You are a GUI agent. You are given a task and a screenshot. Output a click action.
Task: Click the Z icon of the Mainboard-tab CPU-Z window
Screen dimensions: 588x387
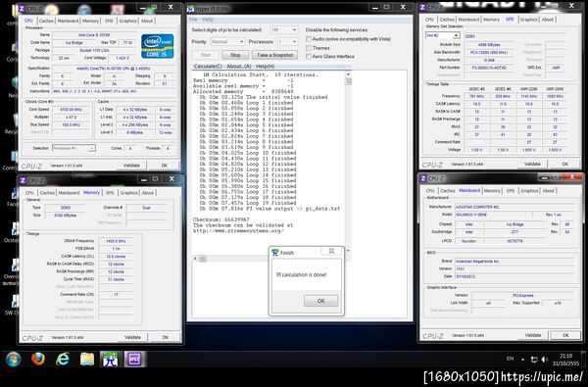tap(423, 178)
